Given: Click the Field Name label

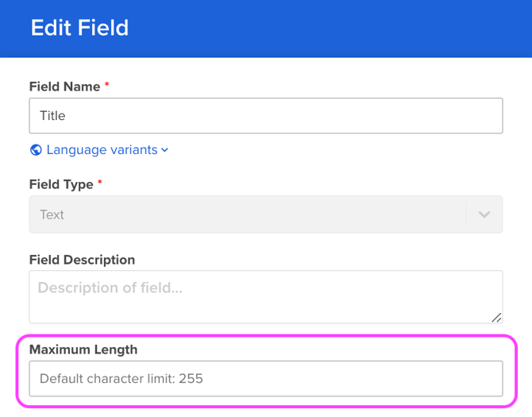Looking at the screenshot, I should click(64, 86).
